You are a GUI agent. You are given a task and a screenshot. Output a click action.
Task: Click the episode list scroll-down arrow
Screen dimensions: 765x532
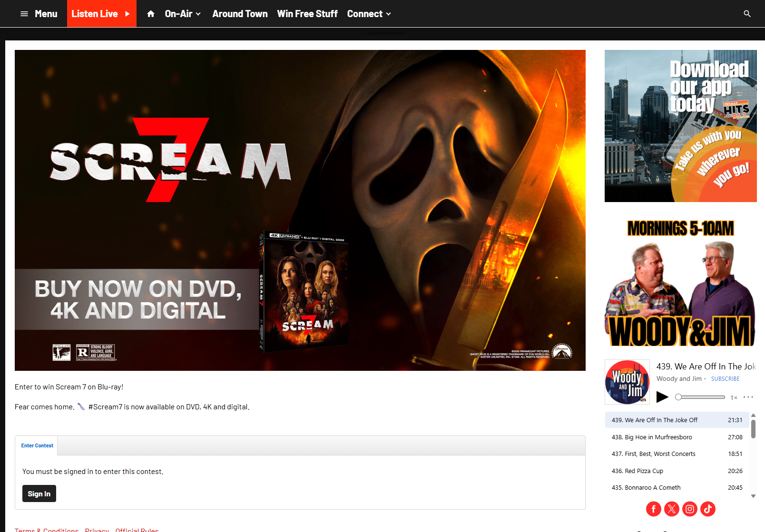coord(753,496)
